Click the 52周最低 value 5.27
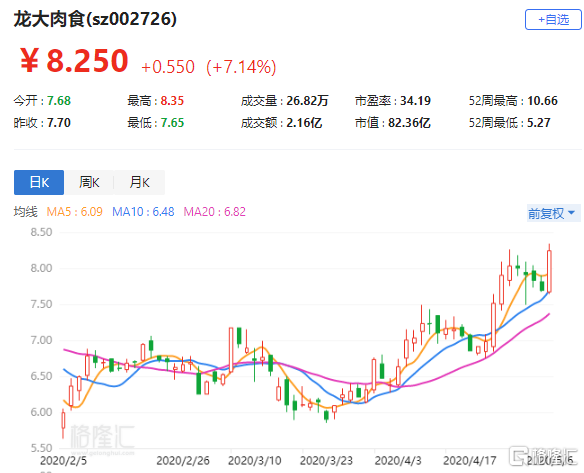The height and width of the screenshot is (473, 584). click(x=539, y=123)
